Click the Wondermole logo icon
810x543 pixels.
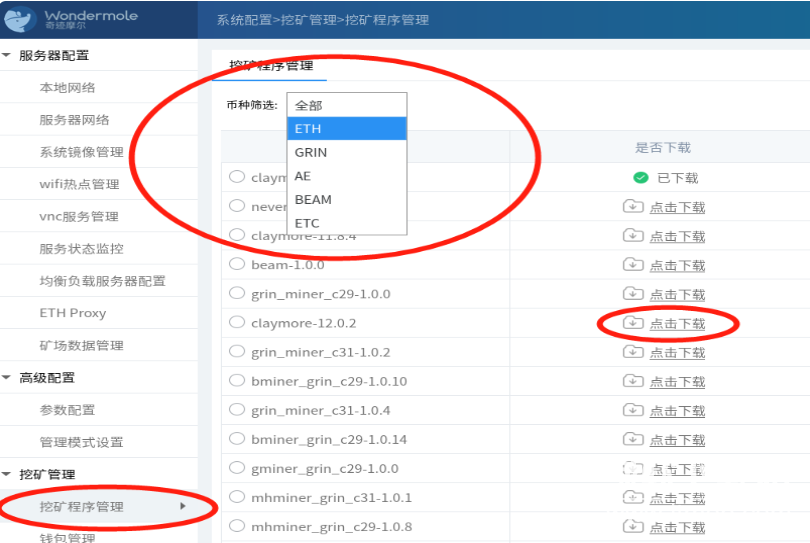click(22, 19)
